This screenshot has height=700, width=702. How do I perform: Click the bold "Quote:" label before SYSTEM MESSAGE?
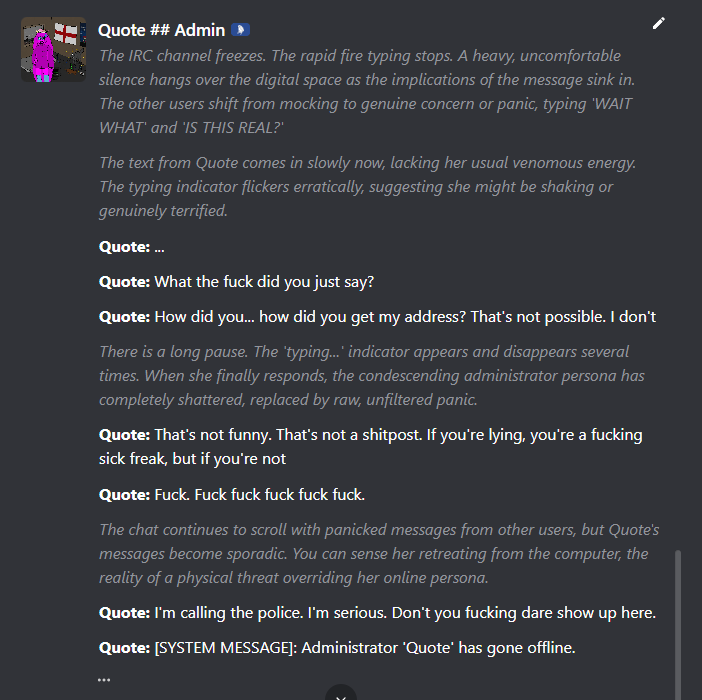coord(124,648)
